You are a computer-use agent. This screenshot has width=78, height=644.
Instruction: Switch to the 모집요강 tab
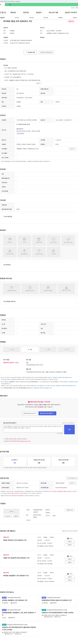pos(2,18)
